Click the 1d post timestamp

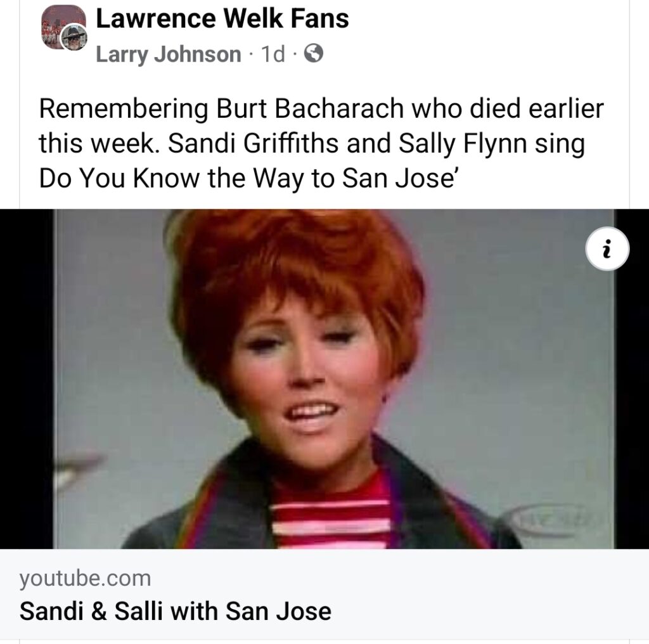coord(273,54)
